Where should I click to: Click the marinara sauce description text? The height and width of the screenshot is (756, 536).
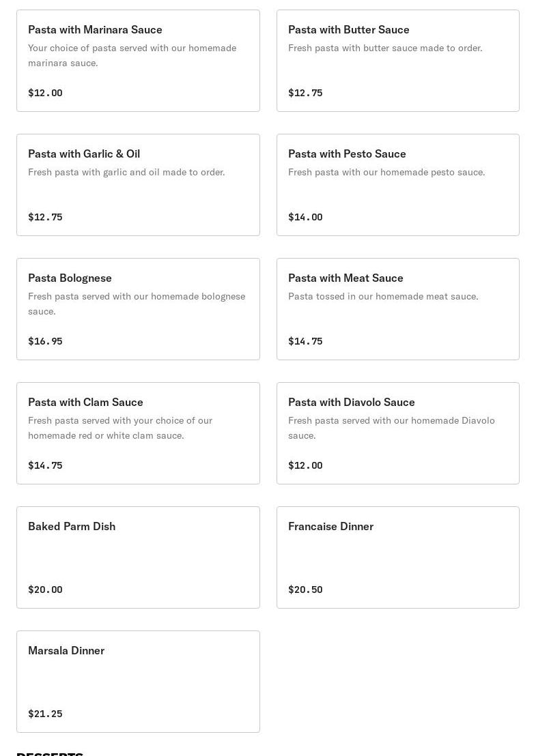(132, 55)
